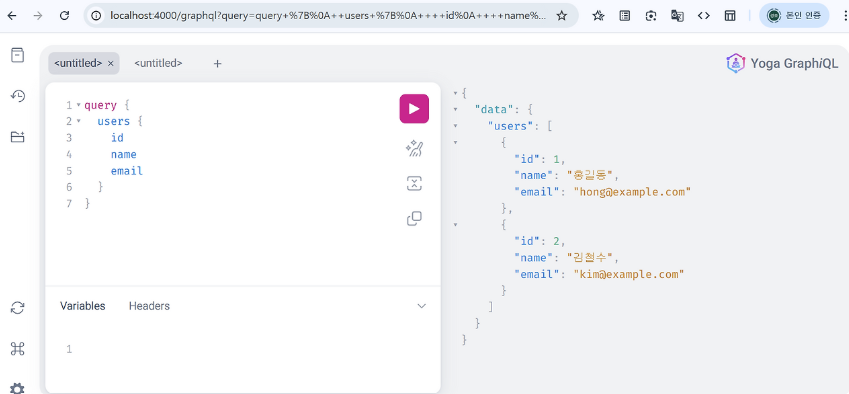
Task: Go back in the browser
Action: (12, 16)
